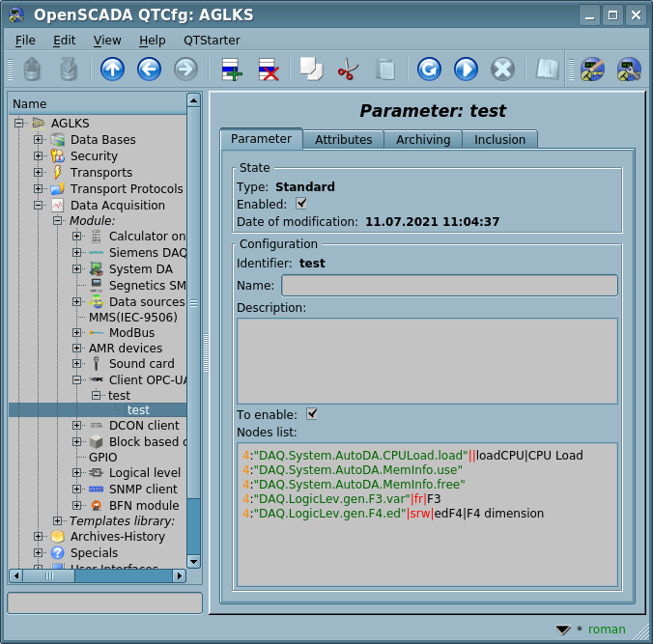Collapse the Data Acquisition tree node
This screenshot has height=644, width=653.
click(38, 205)
